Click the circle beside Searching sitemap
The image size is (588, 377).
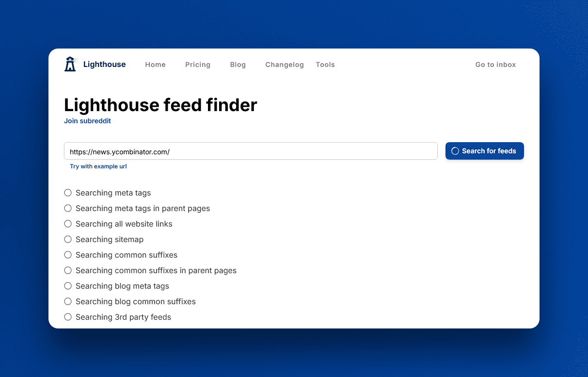point(68,240)
